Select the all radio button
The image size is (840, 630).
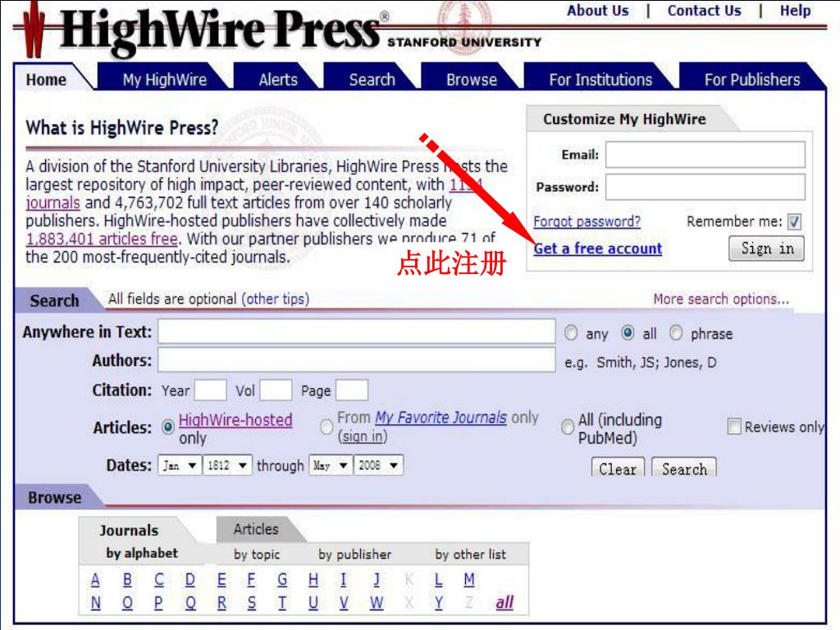pyautogui.click(x=628, y=333)
